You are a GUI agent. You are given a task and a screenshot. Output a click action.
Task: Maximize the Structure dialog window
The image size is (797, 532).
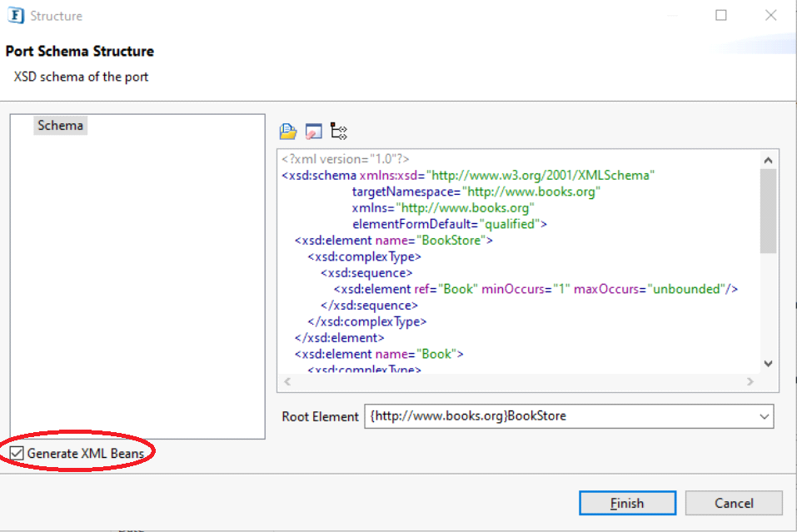[x=721, y=16]
